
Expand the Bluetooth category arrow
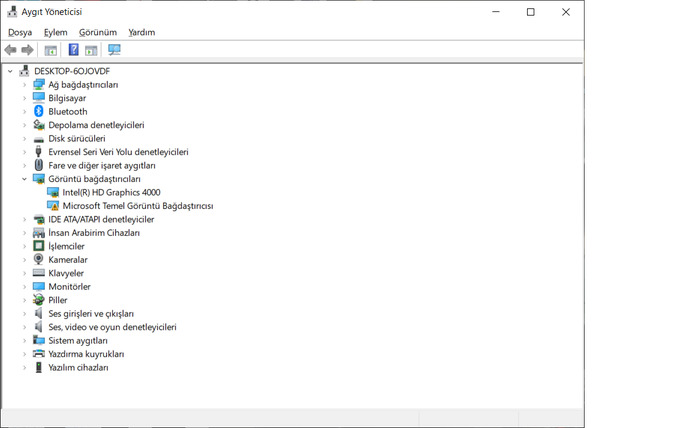point(25,111)
